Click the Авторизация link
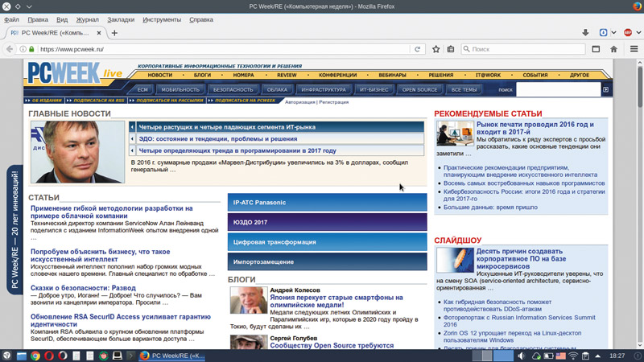The image size is (644, 362). pyautogui.click(x=299, y=102)
